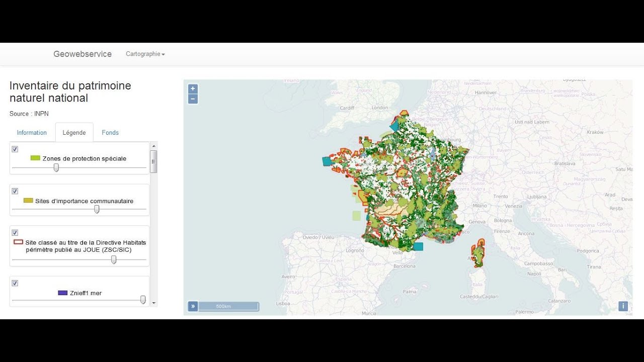Select the Légende tab

[74, 133]
